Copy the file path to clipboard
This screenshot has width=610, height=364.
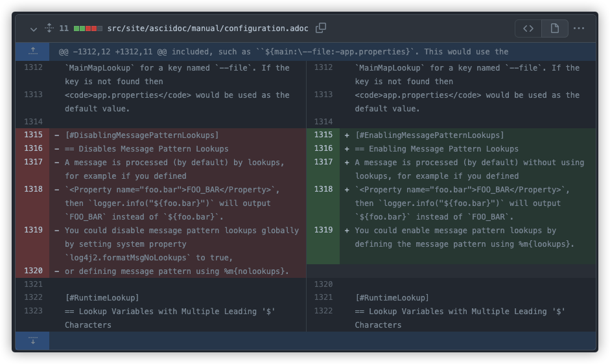[321, 28]
